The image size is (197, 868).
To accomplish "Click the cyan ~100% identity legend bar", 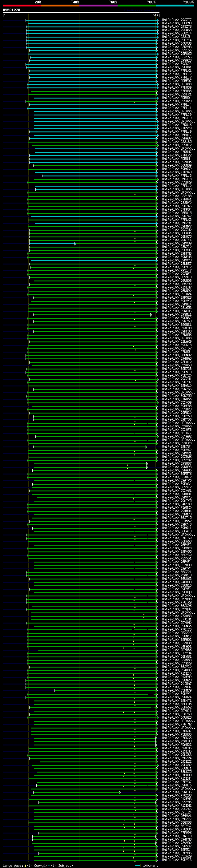I will click(x=175, y=6).
